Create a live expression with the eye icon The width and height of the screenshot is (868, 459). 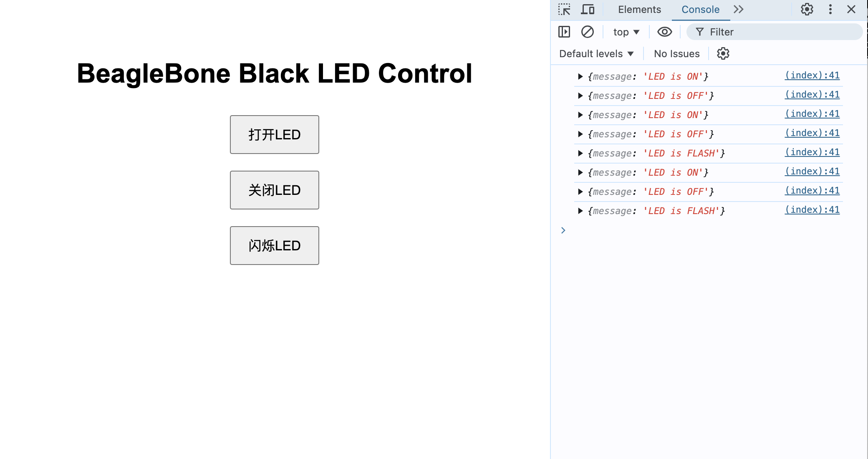pyautogui.click(x=664, y=32)
